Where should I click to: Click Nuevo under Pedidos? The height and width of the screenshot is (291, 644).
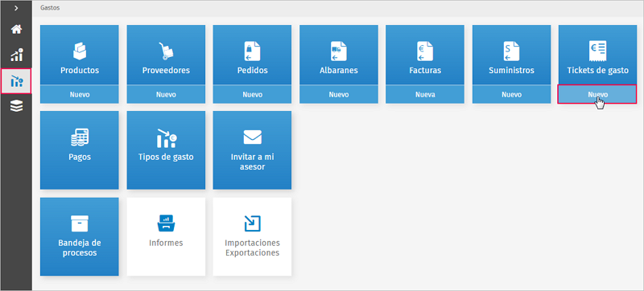[252, 95]
